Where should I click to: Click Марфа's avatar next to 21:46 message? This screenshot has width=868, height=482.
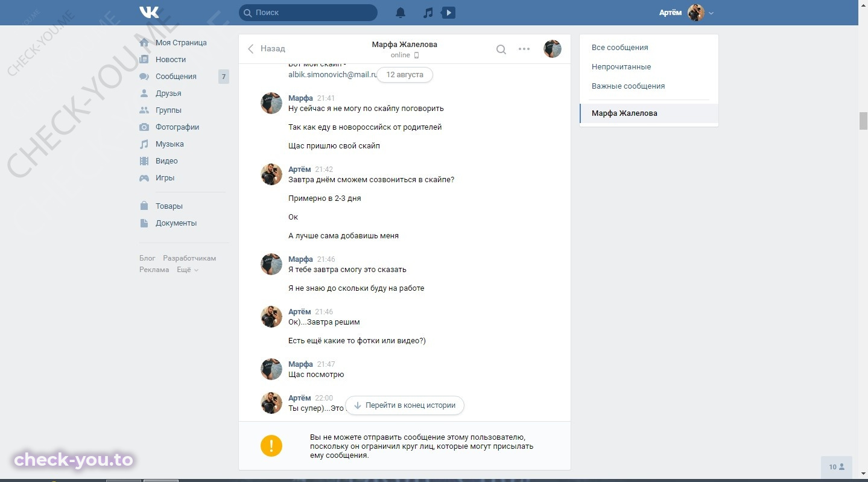(x=271, y=264)
